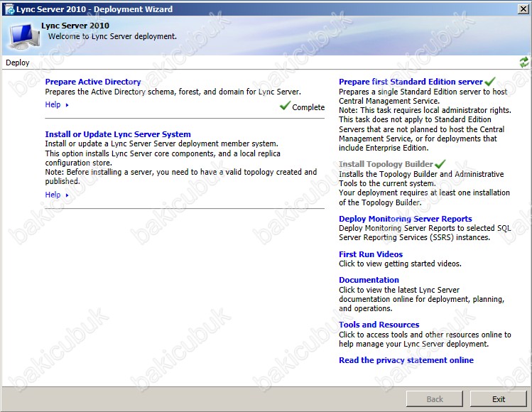Viewport: 532px width, 412px height.
Task: Open Prepare first Standard Edition server link
Action: pyautogui.click(x=411, y=82)
